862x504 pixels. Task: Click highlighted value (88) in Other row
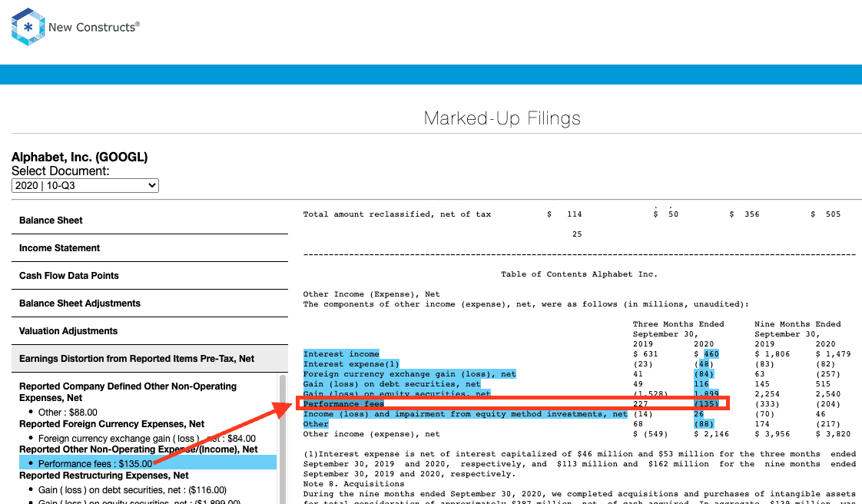point(704,424)
